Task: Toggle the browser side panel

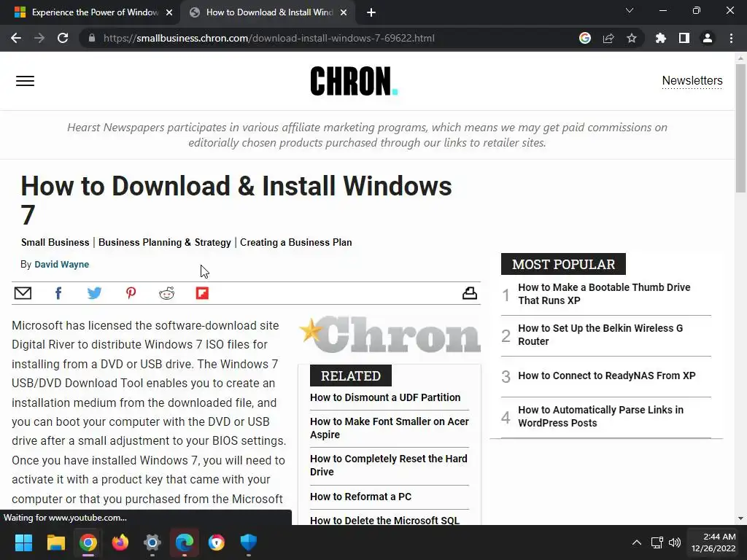Action: [684, 38]
